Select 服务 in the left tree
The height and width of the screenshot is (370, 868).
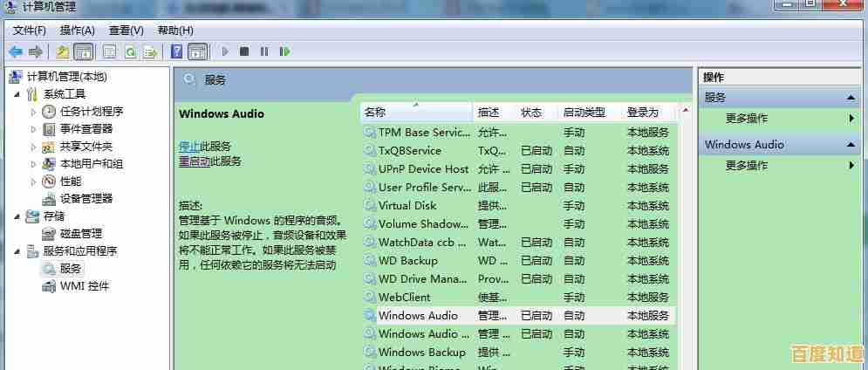point(71,269)
